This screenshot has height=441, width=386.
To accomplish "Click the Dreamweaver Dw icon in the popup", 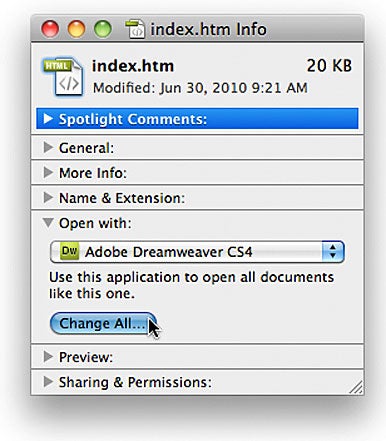I will pyautogui.click(x=70, y=251).
